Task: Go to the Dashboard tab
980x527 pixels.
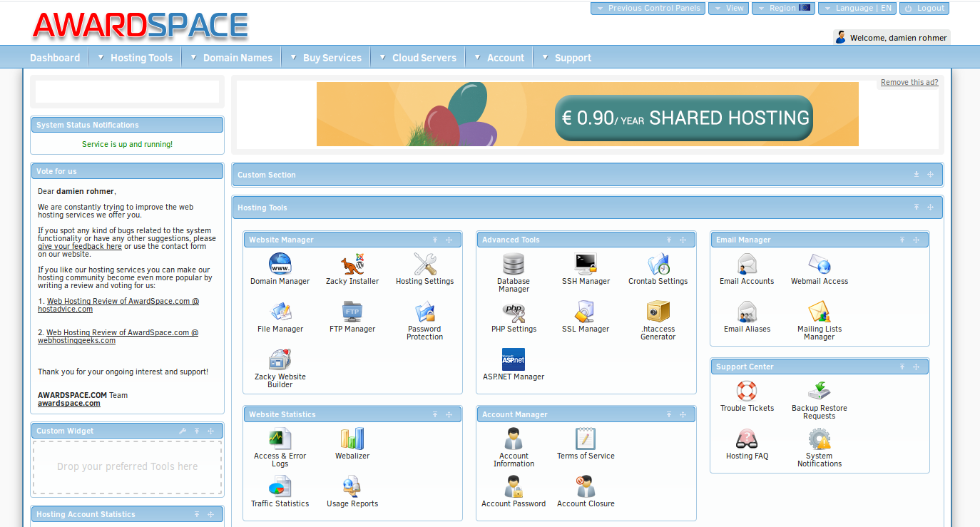Action: [x=55, y=58]
